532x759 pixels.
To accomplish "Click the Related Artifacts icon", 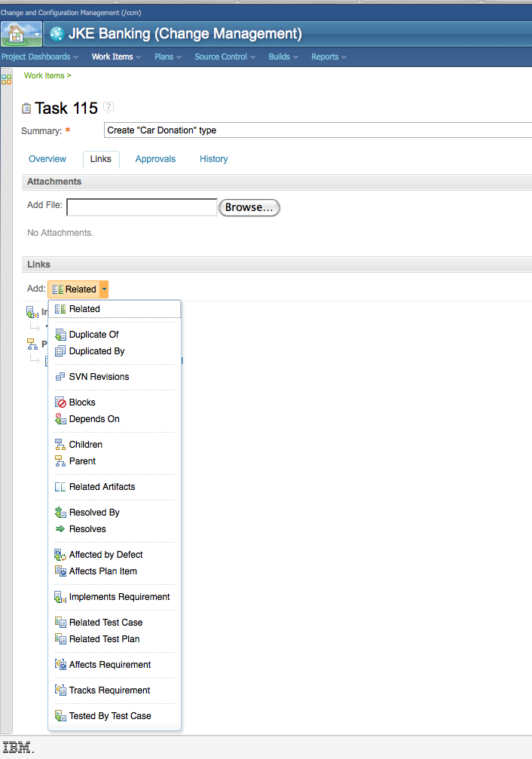I will [60, 486].
